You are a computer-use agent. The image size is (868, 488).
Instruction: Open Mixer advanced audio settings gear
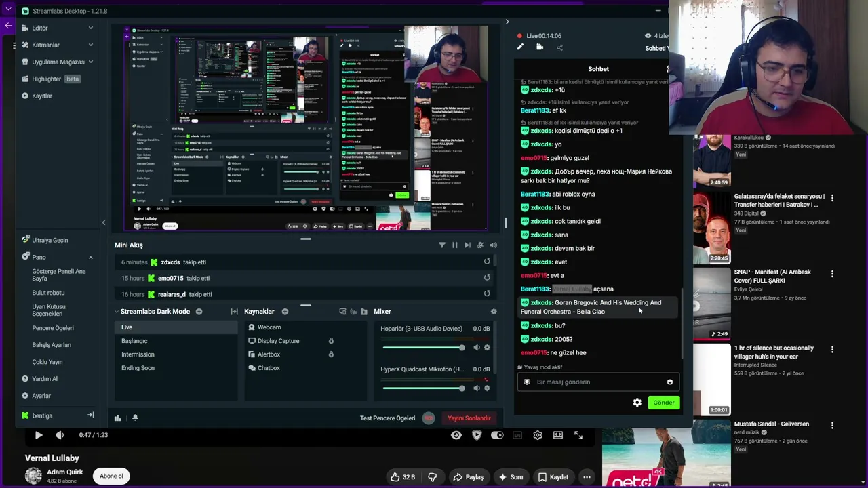pos(494,312)
